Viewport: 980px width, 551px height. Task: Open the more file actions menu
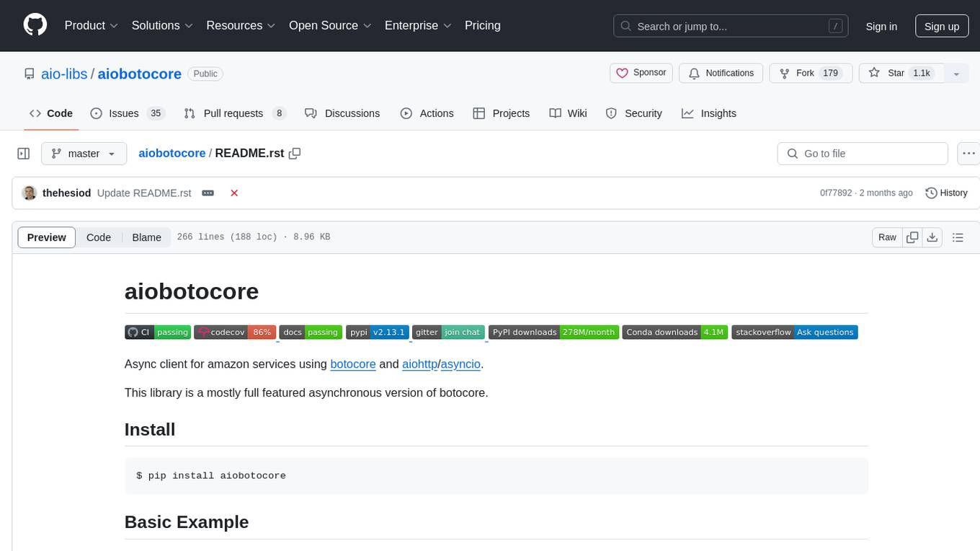pyautogui.click(x=968, y=154)
